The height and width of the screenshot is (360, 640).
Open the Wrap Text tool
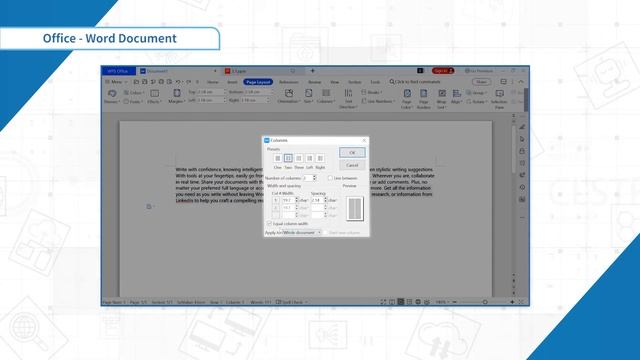pos(442,99)
